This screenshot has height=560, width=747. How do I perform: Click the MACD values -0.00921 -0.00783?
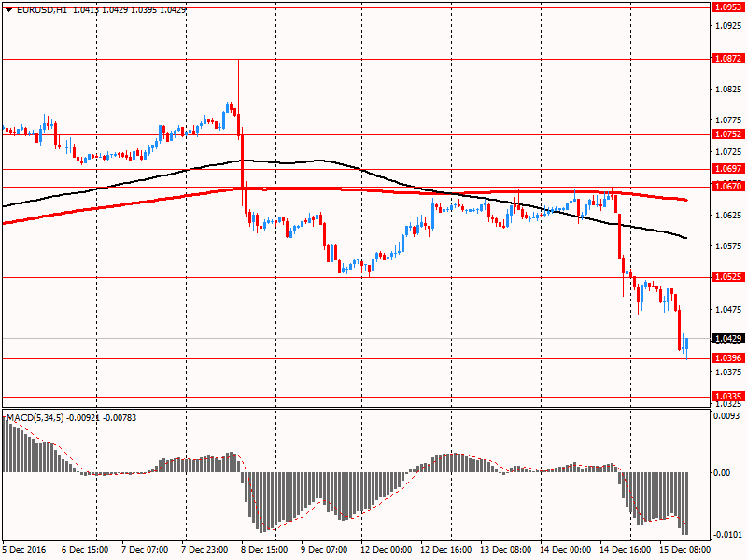102,417
